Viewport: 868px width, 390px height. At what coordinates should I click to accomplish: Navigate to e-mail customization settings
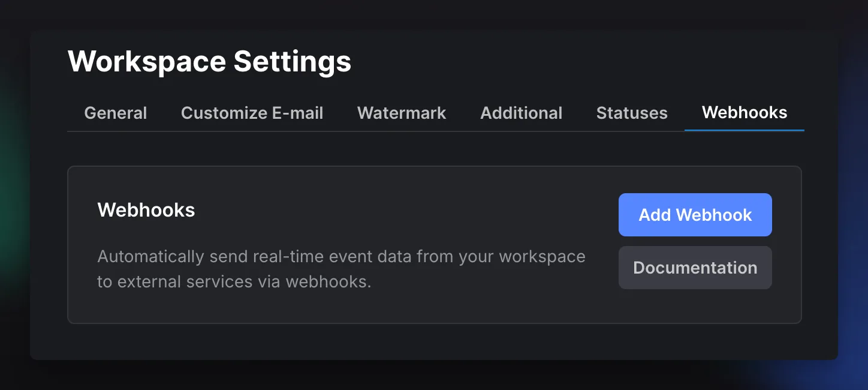tap(252, 113)
